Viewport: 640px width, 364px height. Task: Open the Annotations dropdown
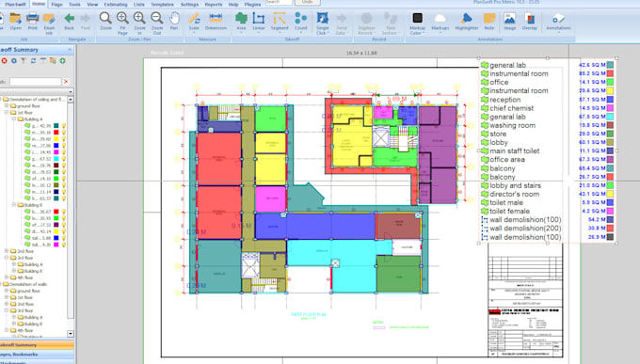coord(558,23)
